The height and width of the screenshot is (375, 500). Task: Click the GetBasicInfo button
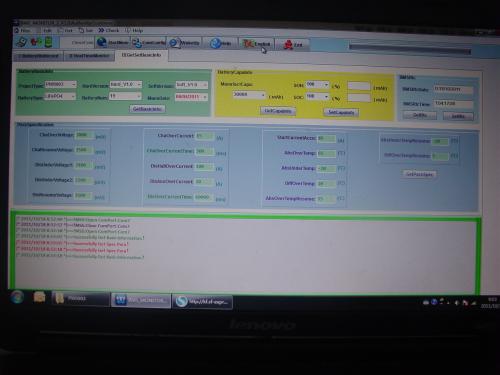coord(147,109)
